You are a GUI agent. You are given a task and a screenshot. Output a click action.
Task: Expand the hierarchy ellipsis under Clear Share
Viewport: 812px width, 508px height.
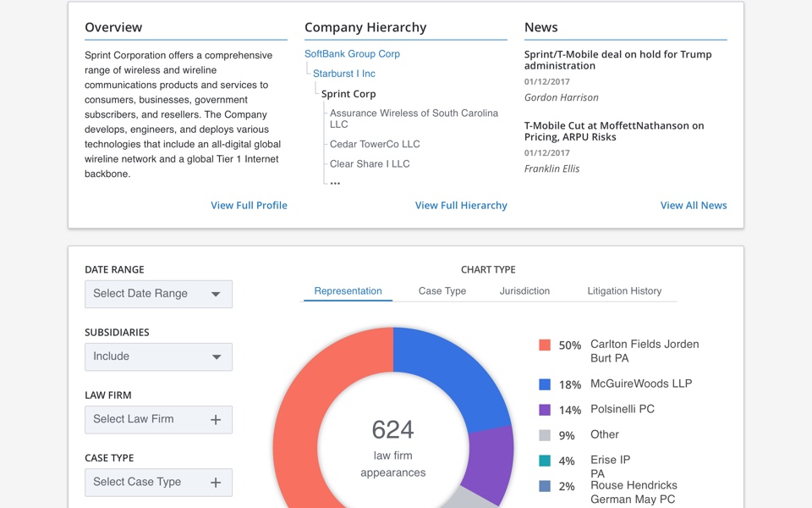click(335, 183)
